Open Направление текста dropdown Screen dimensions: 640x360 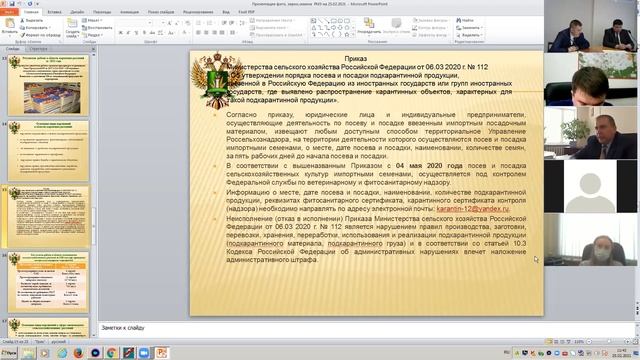(273, 20)
